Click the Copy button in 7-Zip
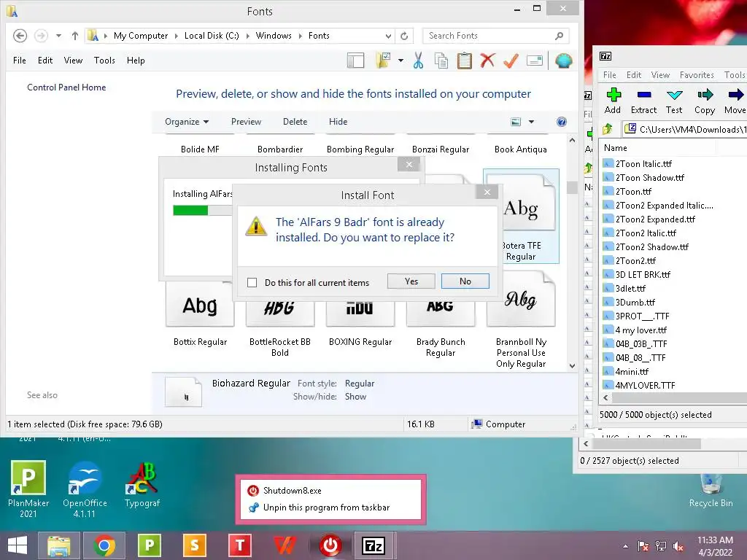 [x=705, y=101]
